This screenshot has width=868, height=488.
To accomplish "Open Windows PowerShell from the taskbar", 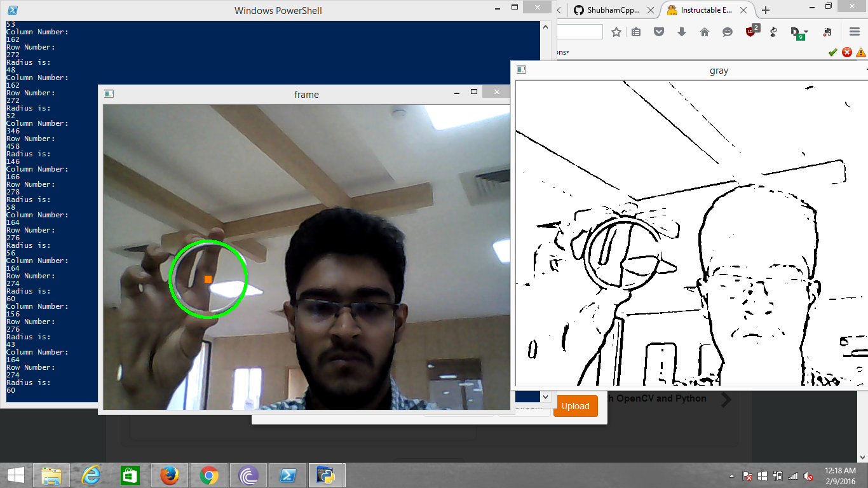I will pos(288,475).
